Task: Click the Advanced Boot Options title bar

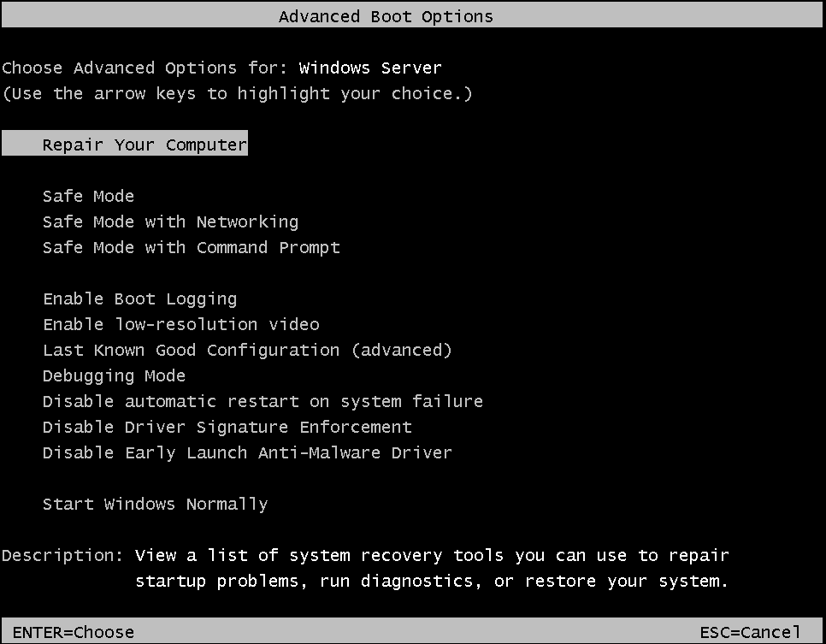Action: click(385, 15)
